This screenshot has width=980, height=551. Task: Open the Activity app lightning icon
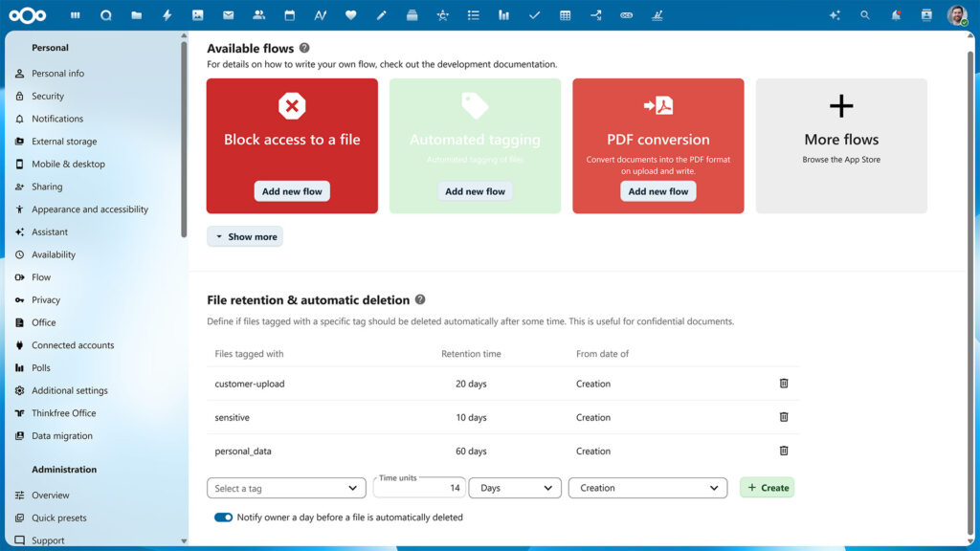(x=167, y=14)
